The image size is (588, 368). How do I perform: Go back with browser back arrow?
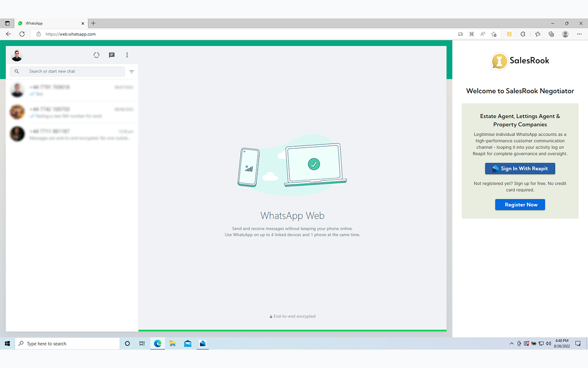click(x=8, y=34)
